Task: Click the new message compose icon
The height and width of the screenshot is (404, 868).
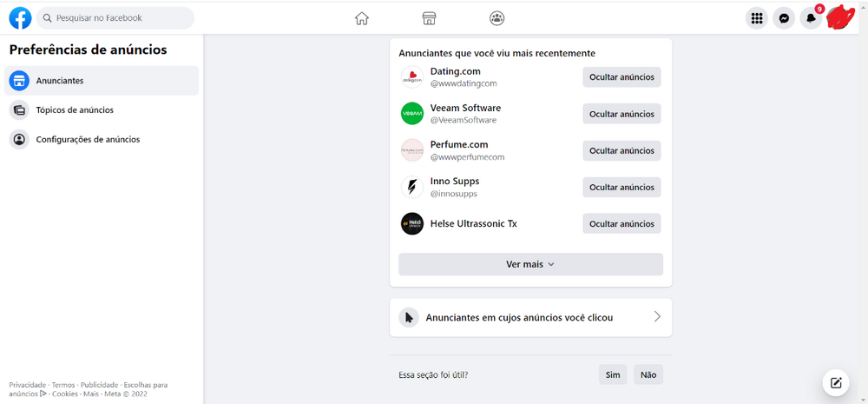Action: coord(836,381)
